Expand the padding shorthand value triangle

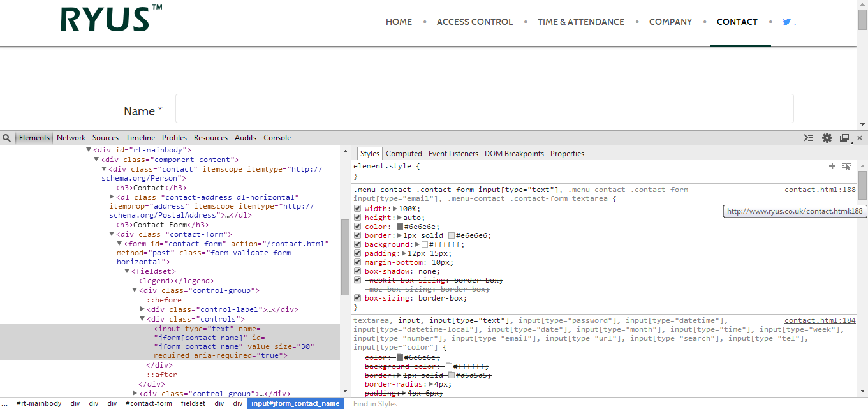tap(404, 253)
